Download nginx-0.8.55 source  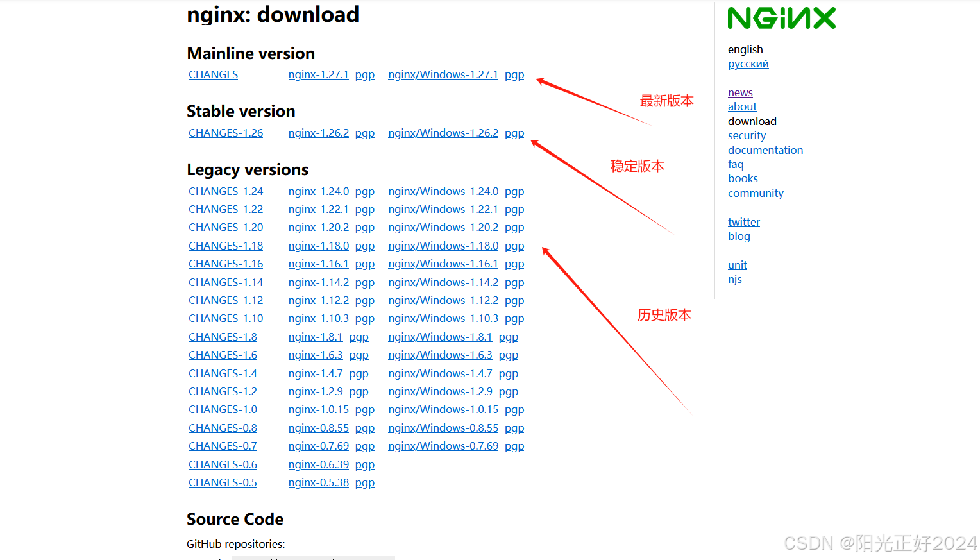tap(319, 428)
